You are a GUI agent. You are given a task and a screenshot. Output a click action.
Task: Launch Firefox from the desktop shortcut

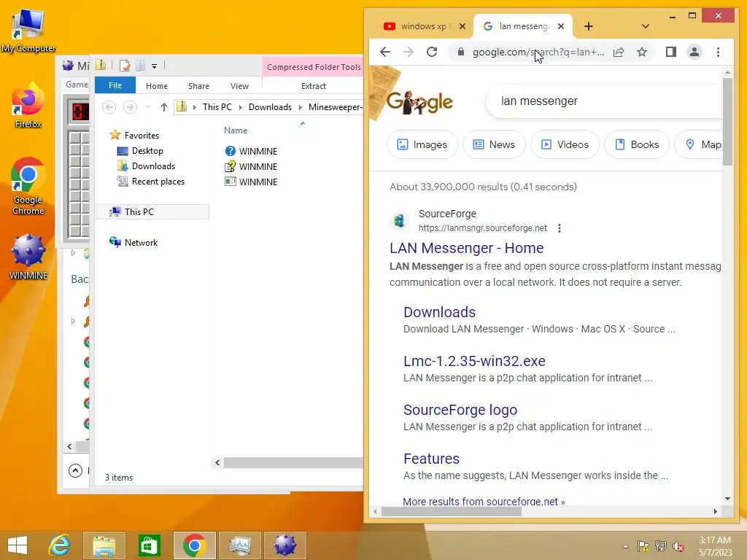click(28, 105)
